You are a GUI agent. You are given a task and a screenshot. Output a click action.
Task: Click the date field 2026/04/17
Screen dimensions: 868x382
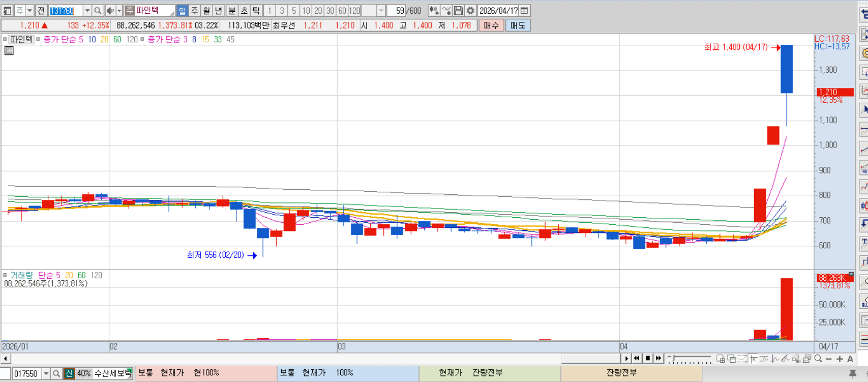click(x=498, y=11)
